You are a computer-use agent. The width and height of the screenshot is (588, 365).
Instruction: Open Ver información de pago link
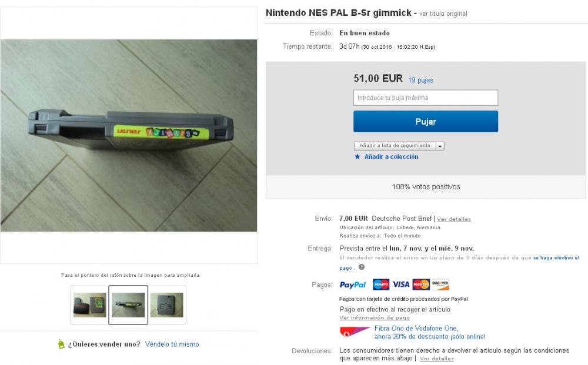375,317
